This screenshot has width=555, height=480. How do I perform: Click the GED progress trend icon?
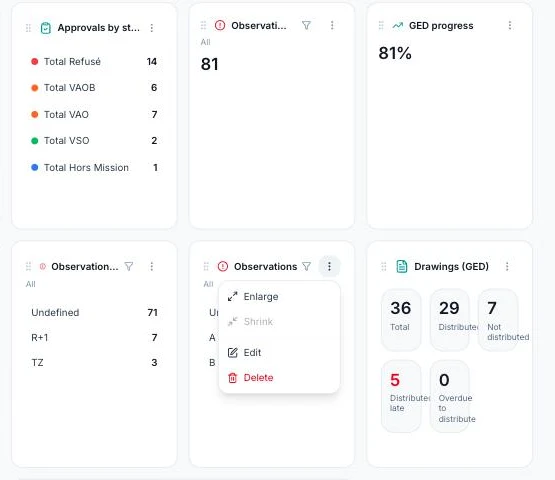click(x=398, y=25)
